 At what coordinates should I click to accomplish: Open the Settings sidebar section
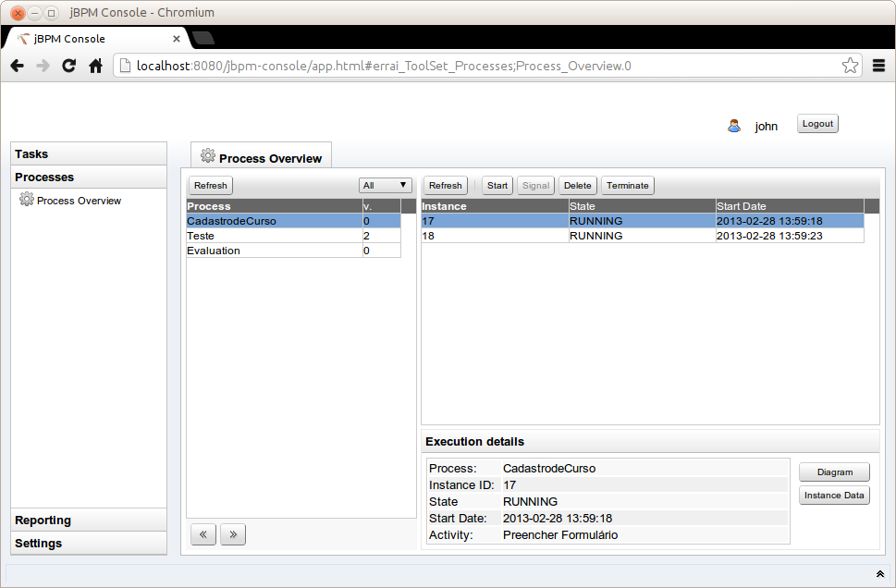[x=89, y=544]
